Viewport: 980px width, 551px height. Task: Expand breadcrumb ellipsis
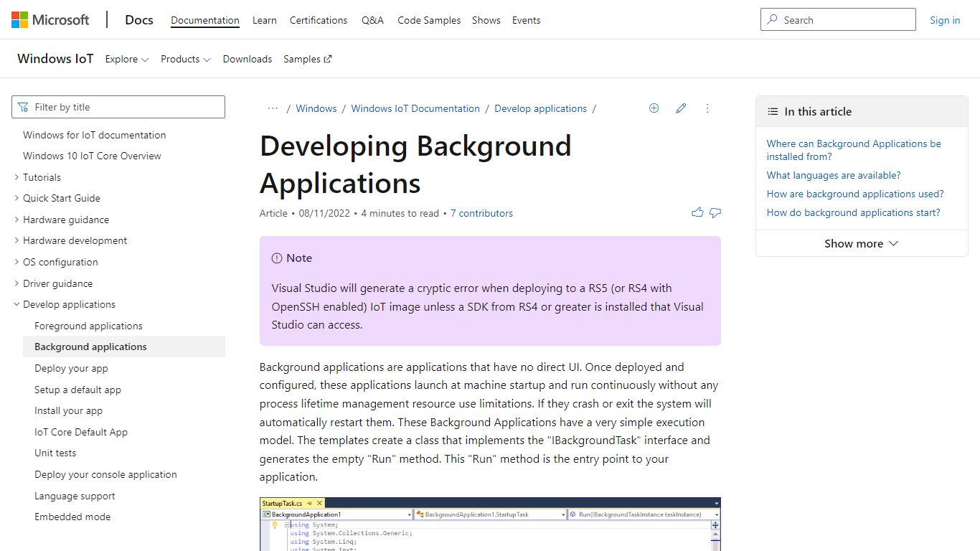(273, 108)
